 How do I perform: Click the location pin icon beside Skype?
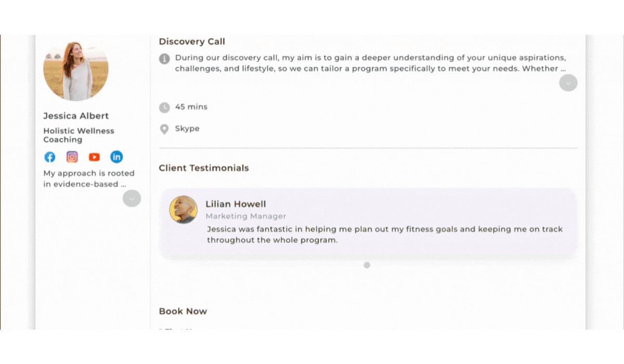point(164,129)
